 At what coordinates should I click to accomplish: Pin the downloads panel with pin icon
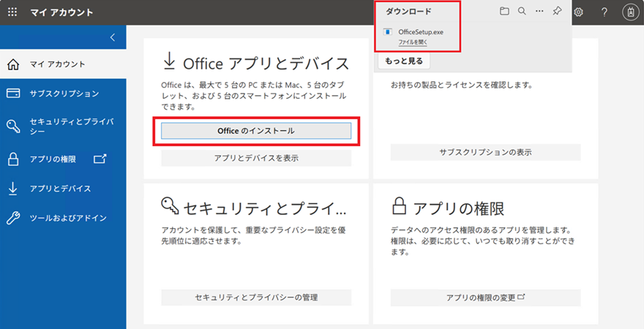558,12
